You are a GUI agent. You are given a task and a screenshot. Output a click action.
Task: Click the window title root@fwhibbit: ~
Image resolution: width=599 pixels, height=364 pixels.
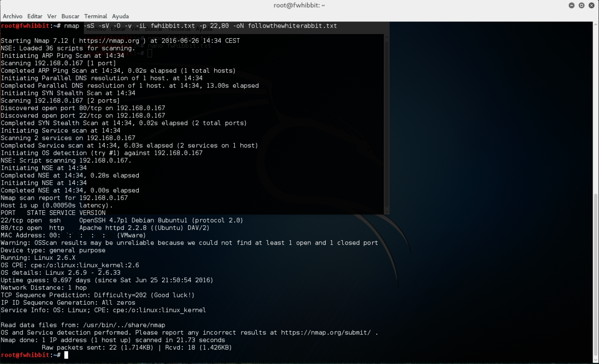[x=299, y=5]
